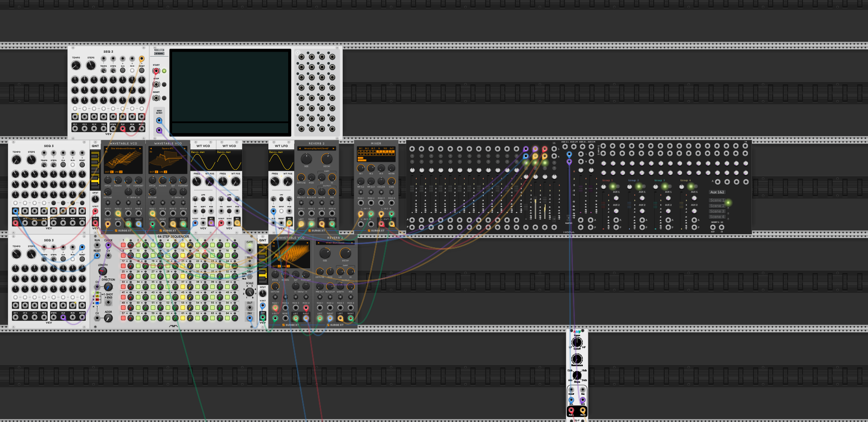Screen dimensions: 868x422
Task: Click the FREQ knob on WT LFO
Action: coord(275,181)
